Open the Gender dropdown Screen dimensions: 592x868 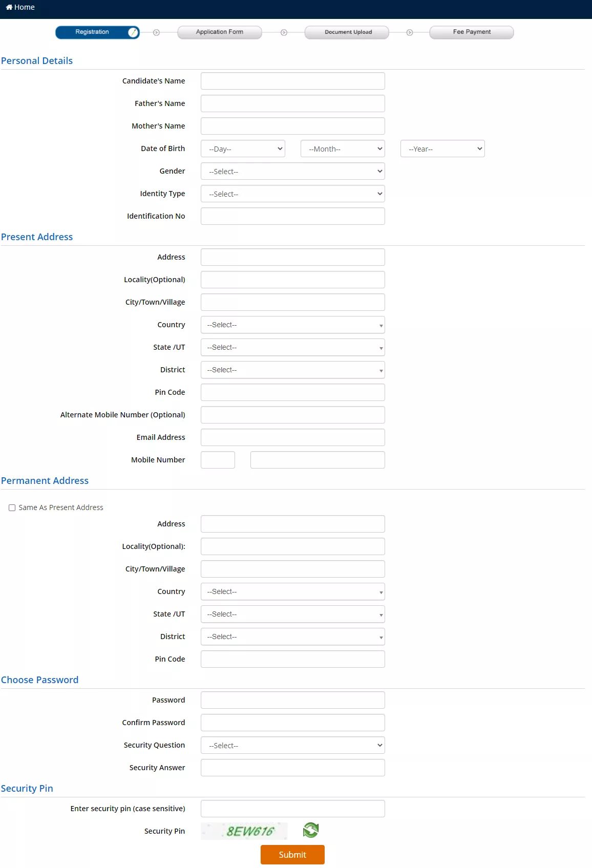tap(292, 171)
